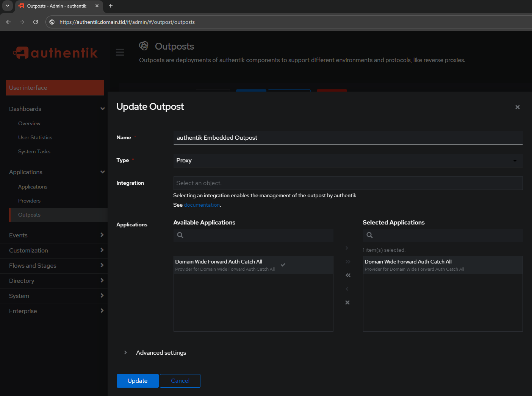
Task: Click browser forward arrow
Action: tap(22, 22)
